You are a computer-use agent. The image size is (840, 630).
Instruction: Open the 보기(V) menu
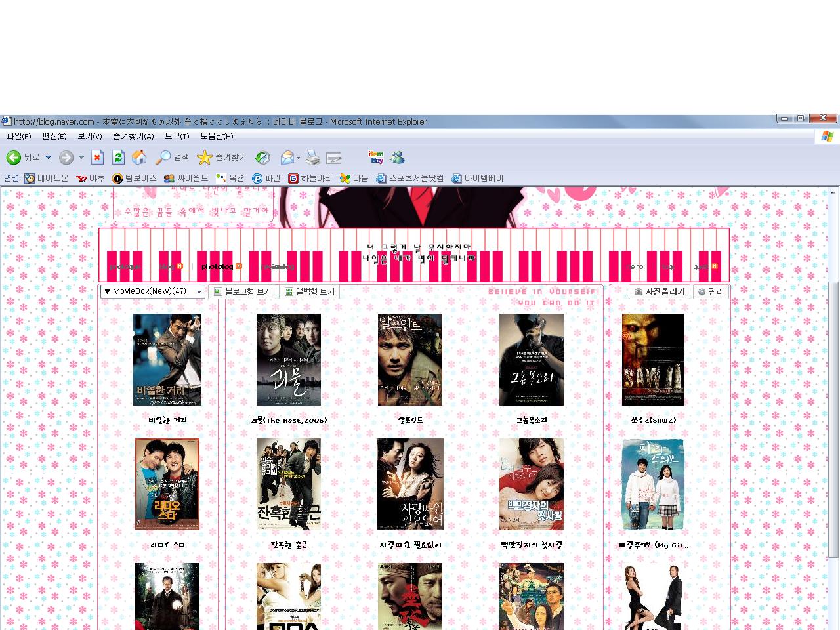click(89, 136)
